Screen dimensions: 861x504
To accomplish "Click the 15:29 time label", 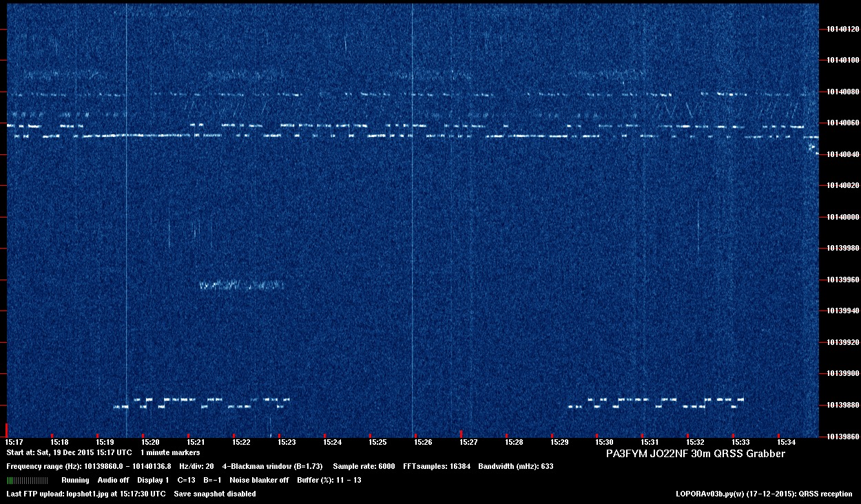I will tap(559, 442).
